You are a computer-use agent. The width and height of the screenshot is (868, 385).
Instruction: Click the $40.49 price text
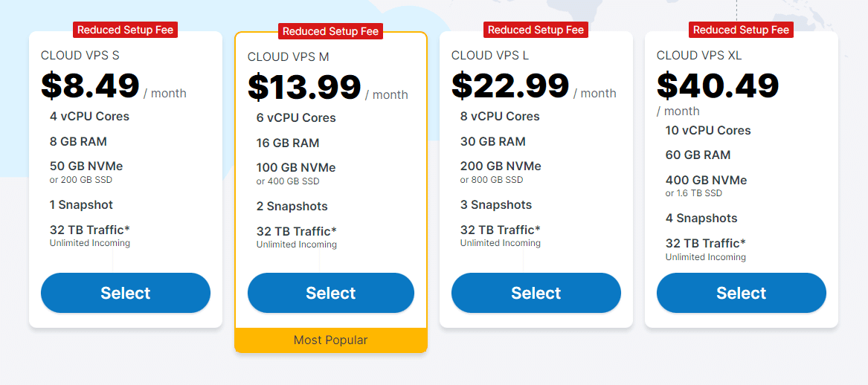(718, 85)
